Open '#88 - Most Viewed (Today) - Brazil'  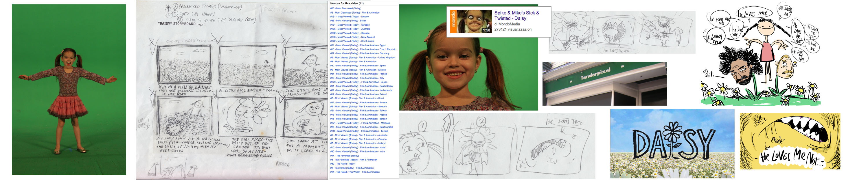click(x=348, y=20)
